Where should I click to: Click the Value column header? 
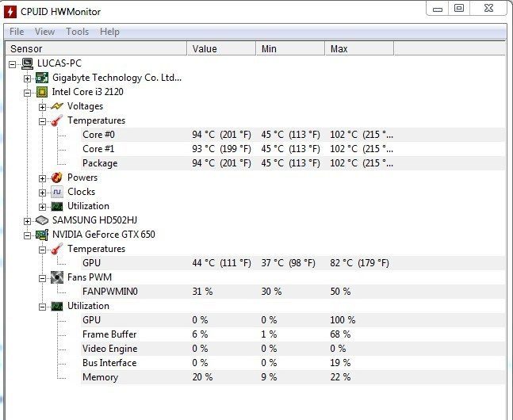pyautogui.click(x=221, y=49)
